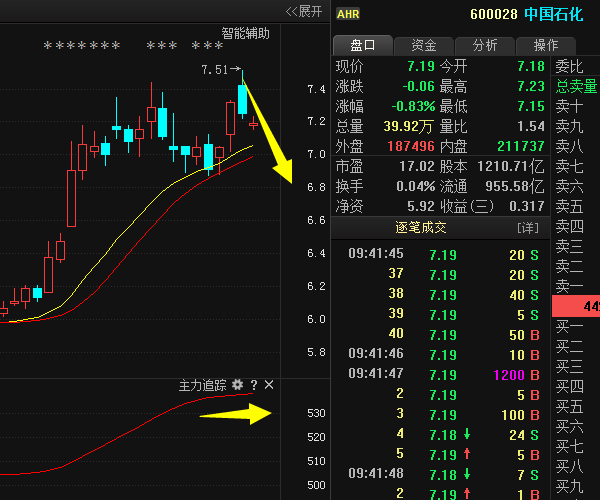Viewport: 600px width, 500px height.
Task: Open help question mark for 主力追踪
Action: click(x=254, y=385)
